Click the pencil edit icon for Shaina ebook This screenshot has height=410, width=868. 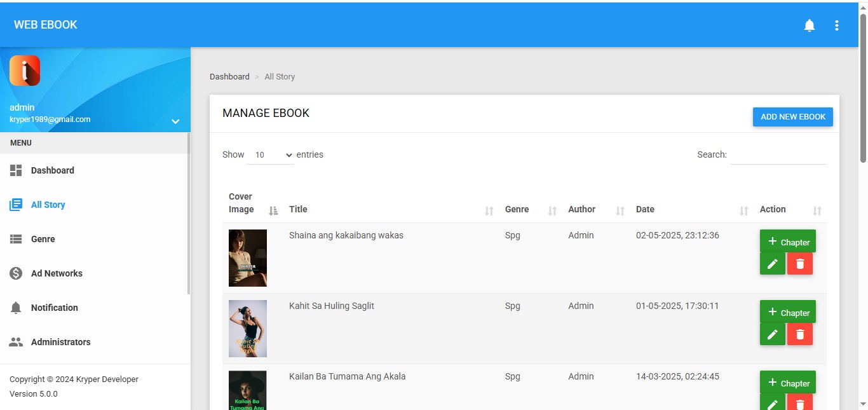coord(772,264)
